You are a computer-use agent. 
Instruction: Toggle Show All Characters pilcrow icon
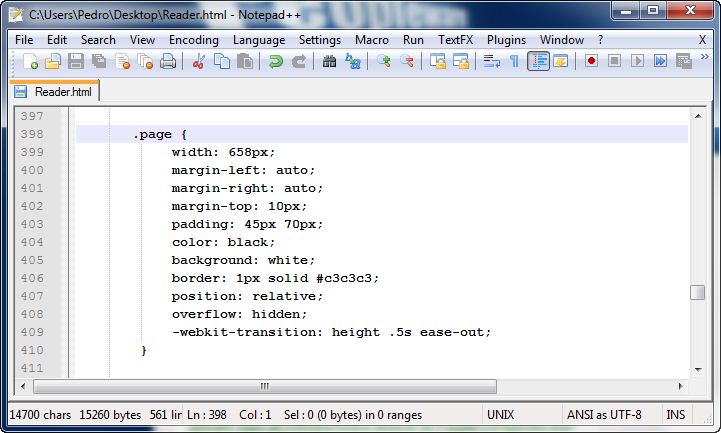515,61
